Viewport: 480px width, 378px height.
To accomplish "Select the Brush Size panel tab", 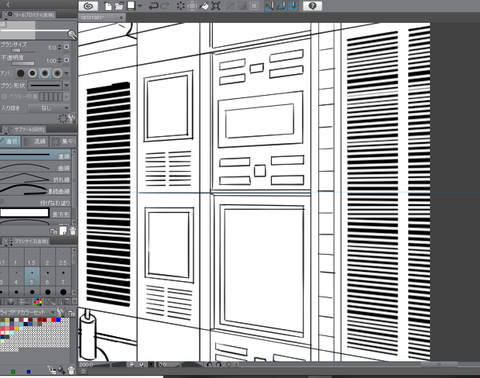I will click(x=27, y=241).
